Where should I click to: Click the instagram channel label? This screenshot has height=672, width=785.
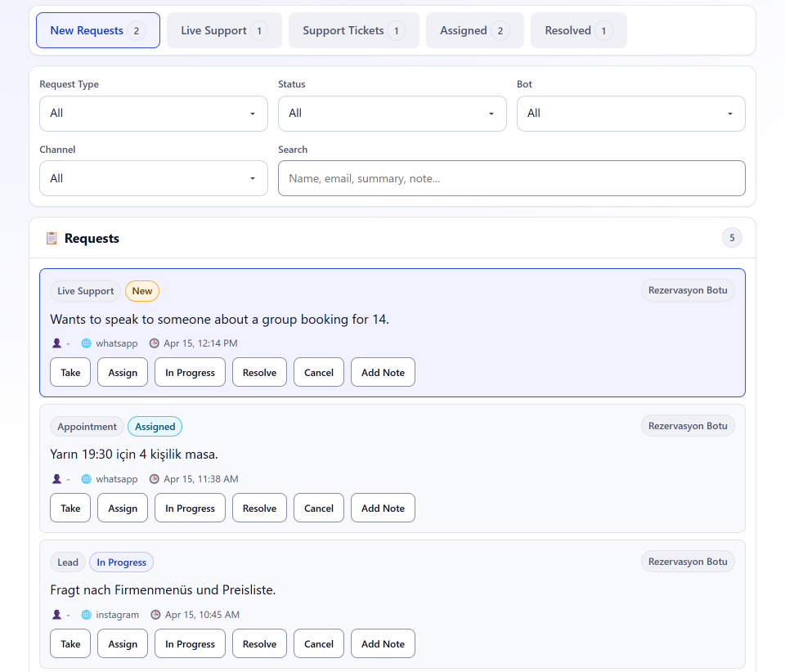coord(118,615)
